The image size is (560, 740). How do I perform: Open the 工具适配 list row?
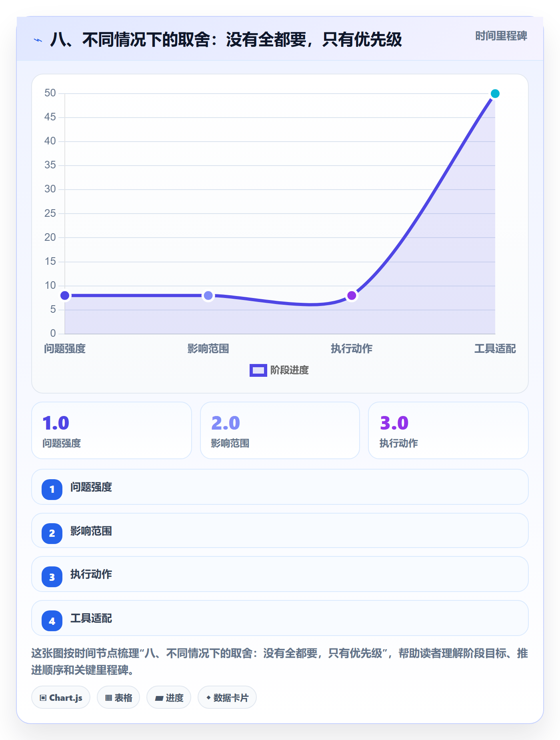[280, 618]
